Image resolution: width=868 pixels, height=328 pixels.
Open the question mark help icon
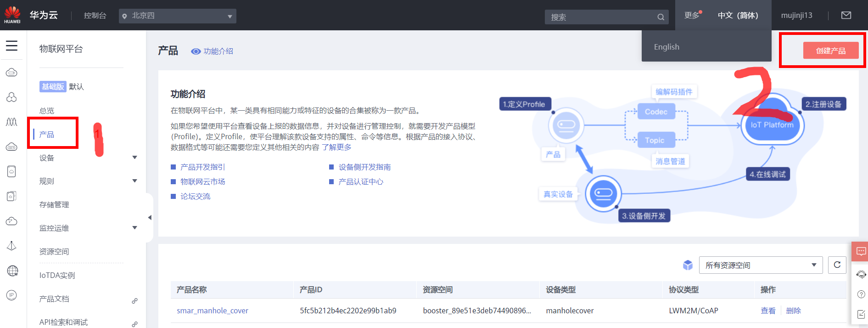click(861, 294)
